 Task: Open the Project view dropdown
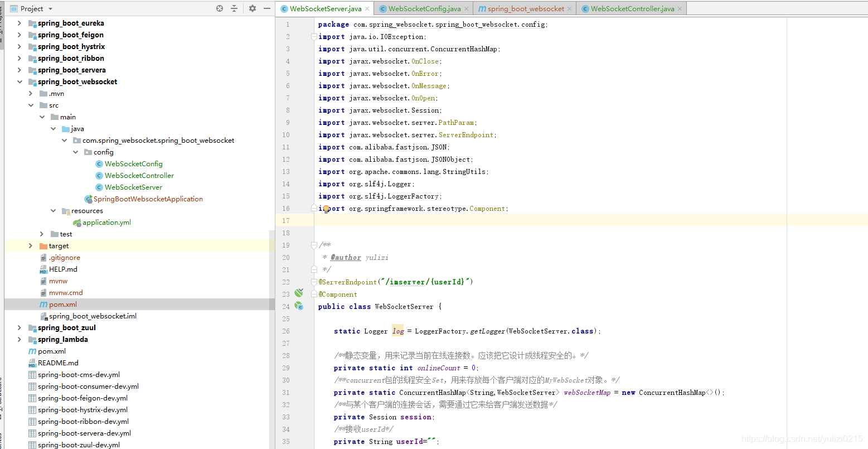pyautogui.click(x=50, y=9)
